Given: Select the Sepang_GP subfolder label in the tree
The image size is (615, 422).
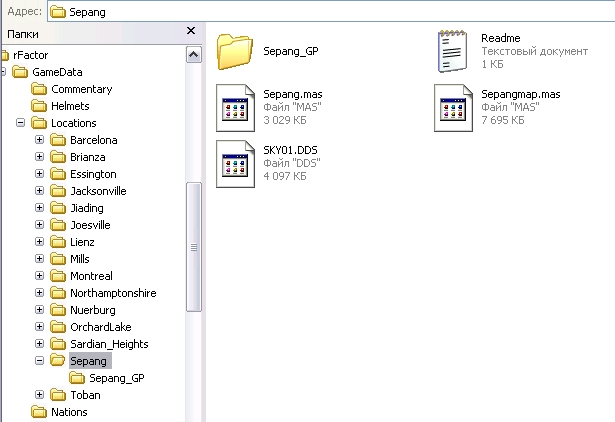Looking at the screenshot, I should tap(117, 378).
